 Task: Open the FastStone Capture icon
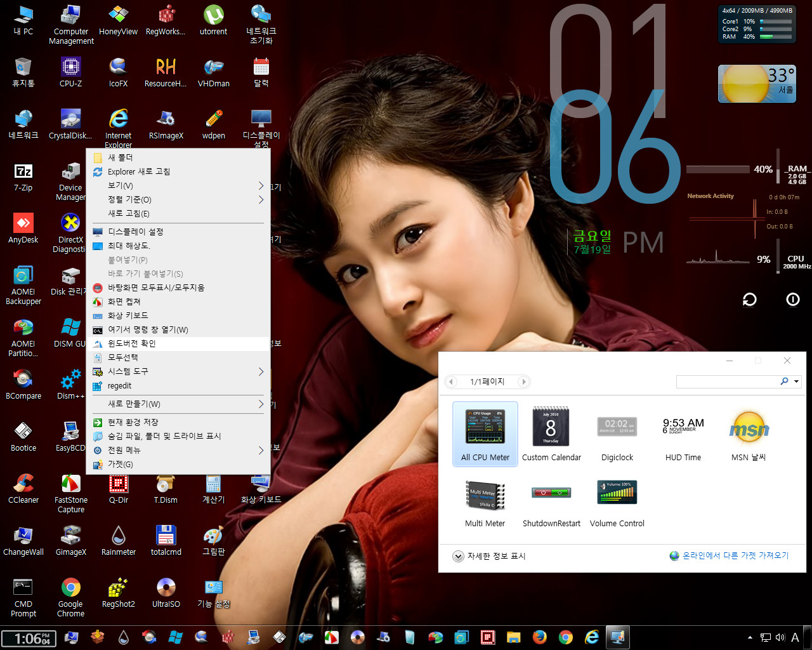tap(71, 493)
